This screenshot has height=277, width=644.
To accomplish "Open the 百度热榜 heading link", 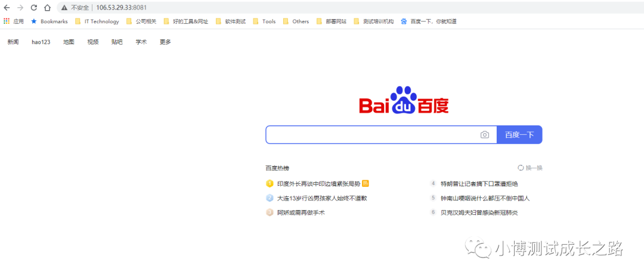I will pos(277,168).
